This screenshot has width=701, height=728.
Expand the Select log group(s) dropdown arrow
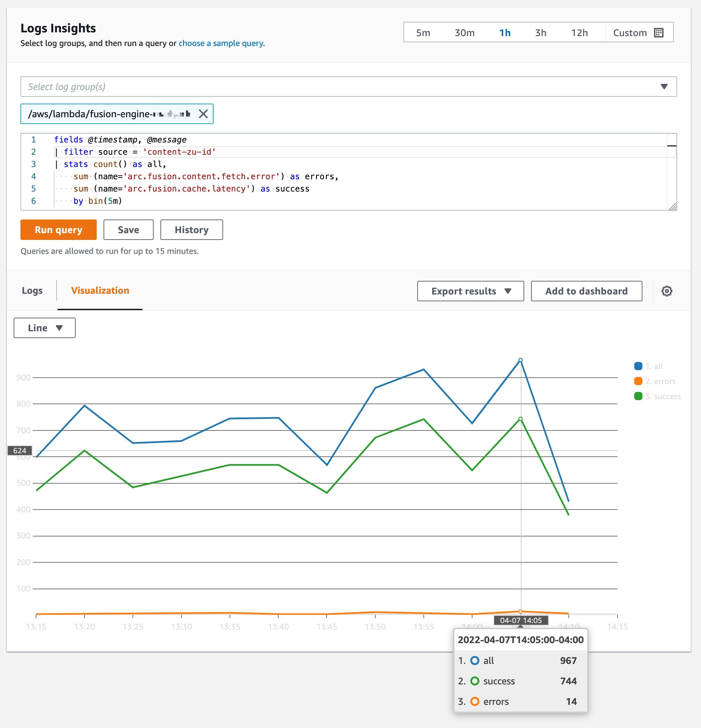(x=664, y=87)
